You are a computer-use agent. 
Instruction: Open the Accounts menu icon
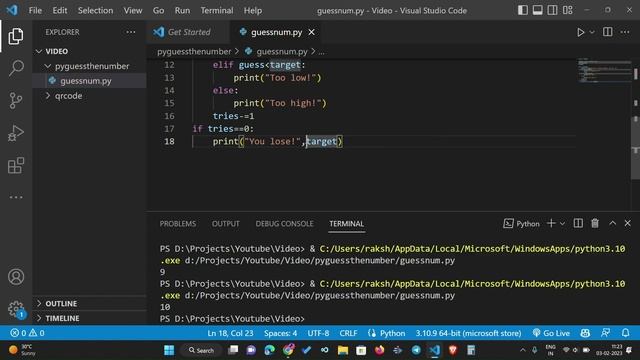pos(16,277)
